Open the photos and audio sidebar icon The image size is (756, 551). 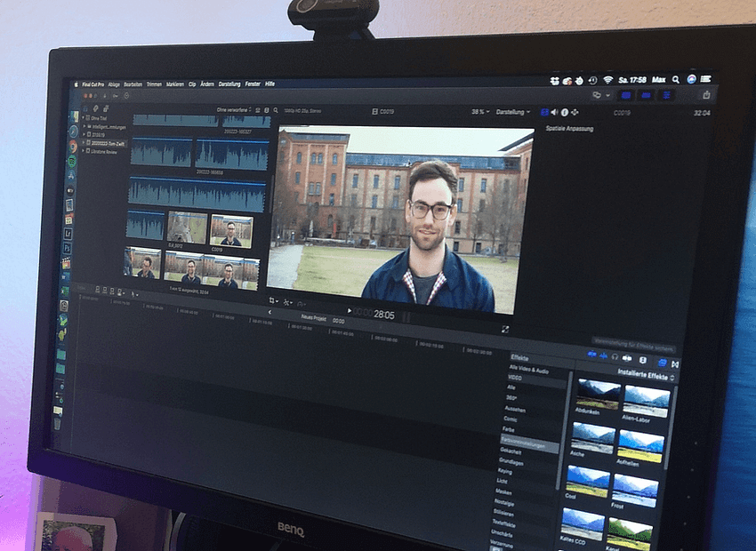[96, 108]
